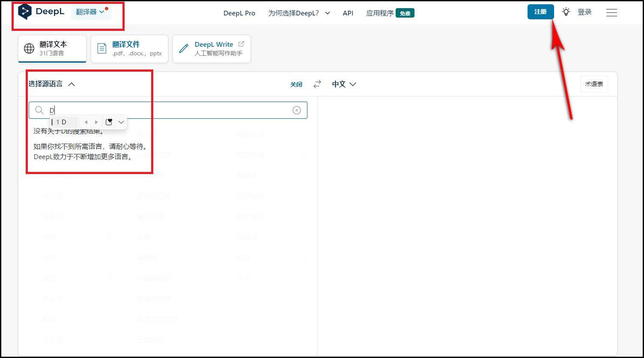The height and width of the screenshot is (358, 644).
Task: Click the pen icon on DeepL Write
Action: [x=184, y=48]
